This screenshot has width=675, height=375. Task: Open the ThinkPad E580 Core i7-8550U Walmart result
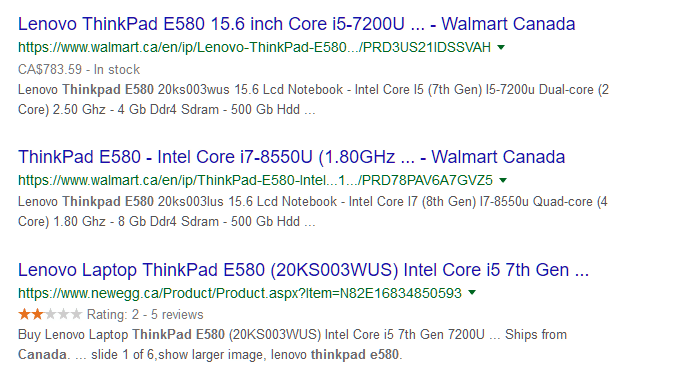tap(291, 157)
